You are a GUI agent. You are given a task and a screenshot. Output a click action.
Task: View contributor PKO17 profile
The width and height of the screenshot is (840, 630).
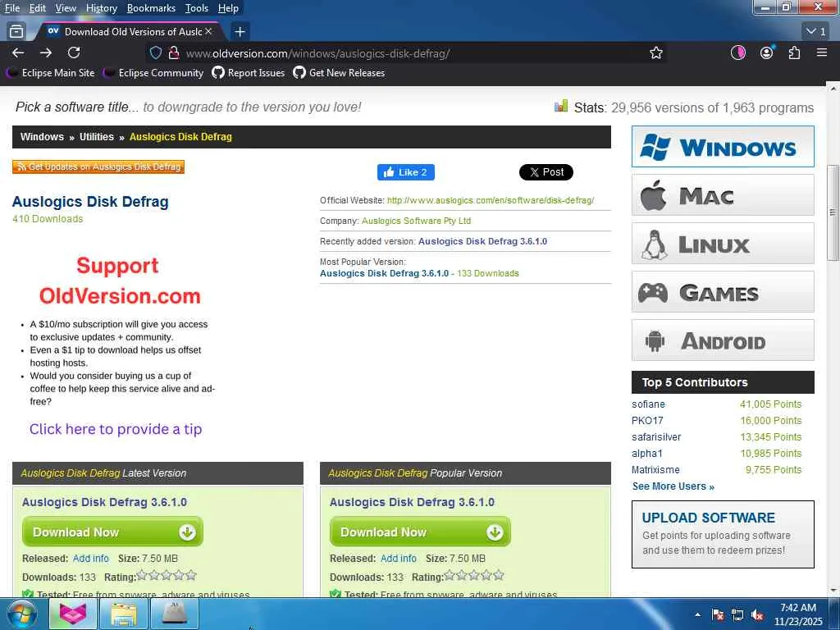(647, 421)
